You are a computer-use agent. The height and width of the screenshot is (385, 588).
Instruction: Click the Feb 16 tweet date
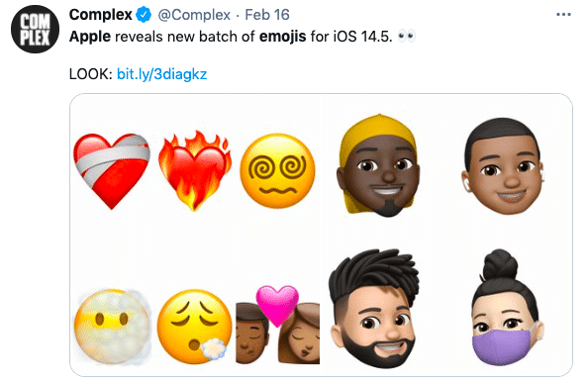pos(267,15)
